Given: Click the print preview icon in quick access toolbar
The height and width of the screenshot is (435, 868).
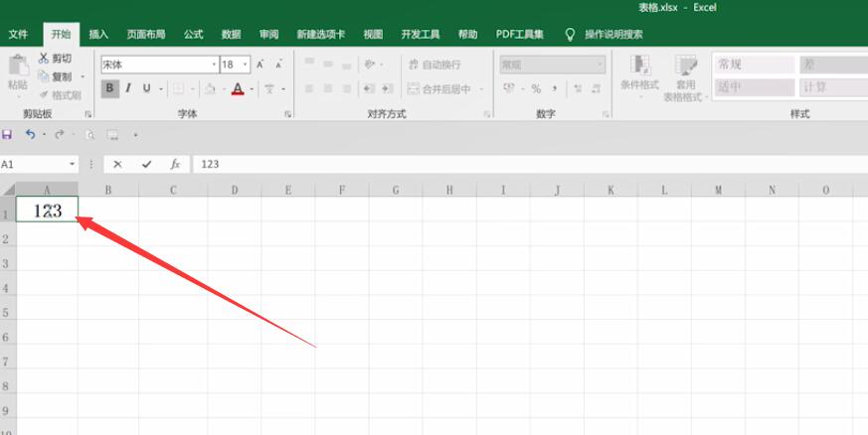Looking at the screenshot, I should click(x=89, y=134).
